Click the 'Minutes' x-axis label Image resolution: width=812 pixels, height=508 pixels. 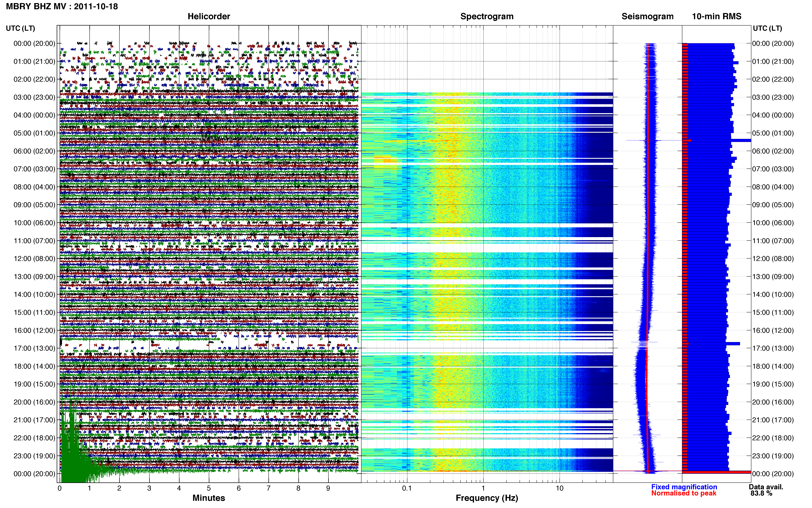209,498
